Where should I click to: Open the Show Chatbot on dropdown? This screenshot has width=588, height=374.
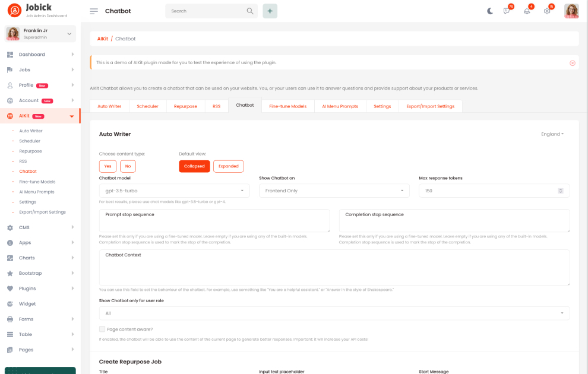coord(334,191)
